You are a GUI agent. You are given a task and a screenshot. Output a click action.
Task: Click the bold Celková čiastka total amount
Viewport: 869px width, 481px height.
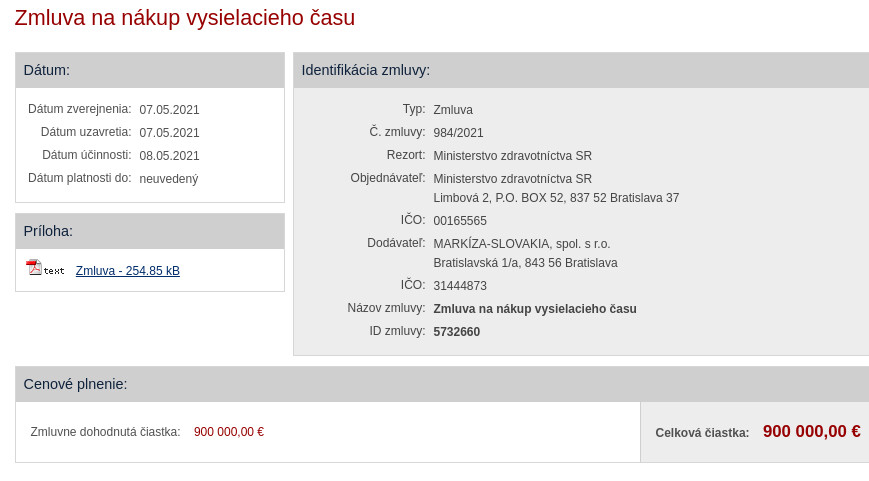point(811,432)
